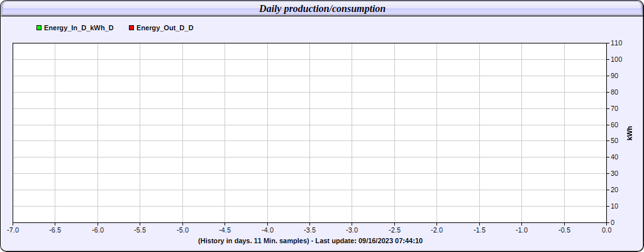Click the -2.5 x-axis label
Viewport: 644px width, 252px height.
click(395, 230)
